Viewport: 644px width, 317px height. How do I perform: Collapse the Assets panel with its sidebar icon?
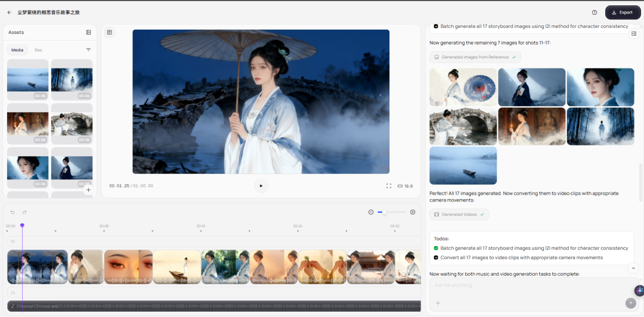(88, 32)
